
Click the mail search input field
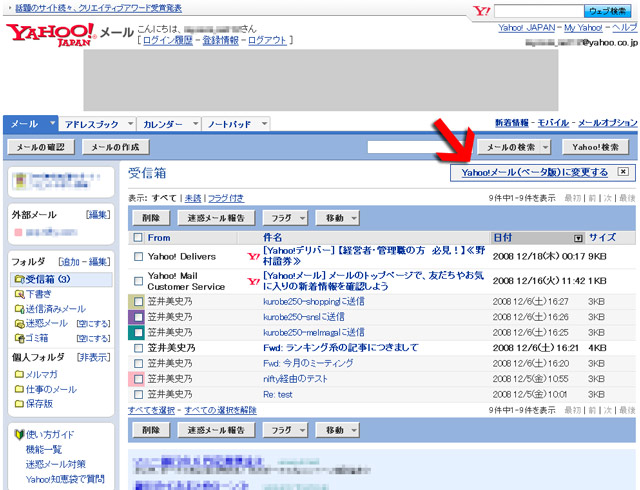click(422, 147)
